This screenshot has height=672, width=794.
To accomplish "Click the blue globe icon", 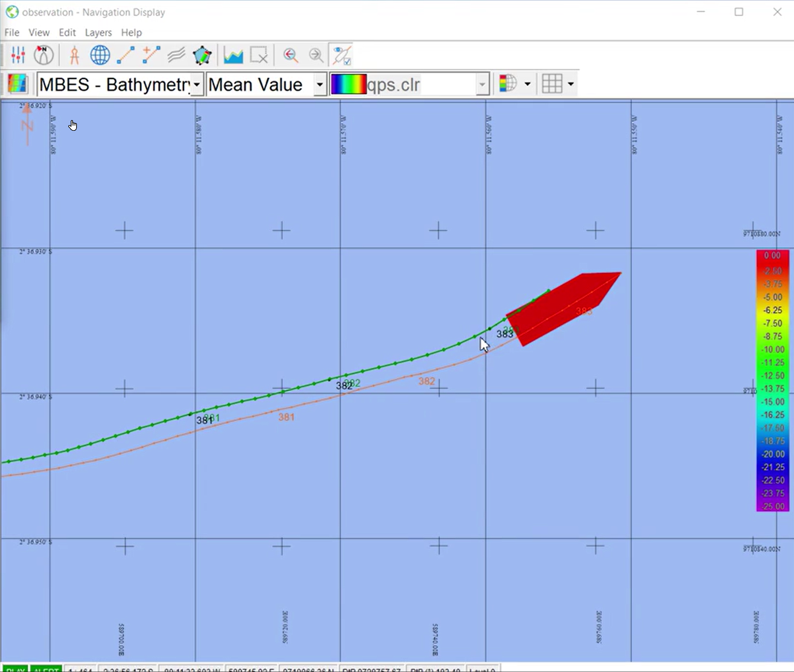I will (100, 55).
